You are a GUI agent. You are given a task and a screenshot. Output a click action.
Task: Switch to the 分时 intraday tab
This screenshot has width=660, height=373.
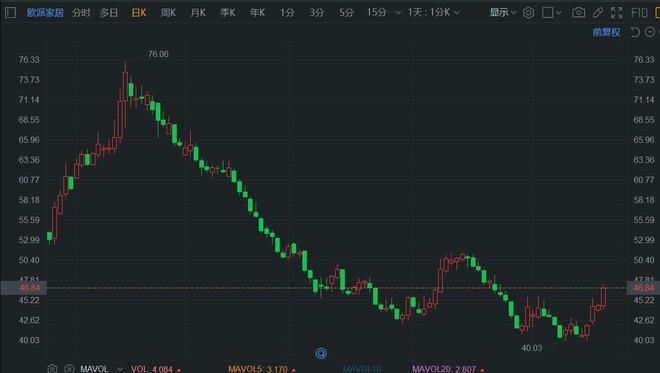(81, 13)
